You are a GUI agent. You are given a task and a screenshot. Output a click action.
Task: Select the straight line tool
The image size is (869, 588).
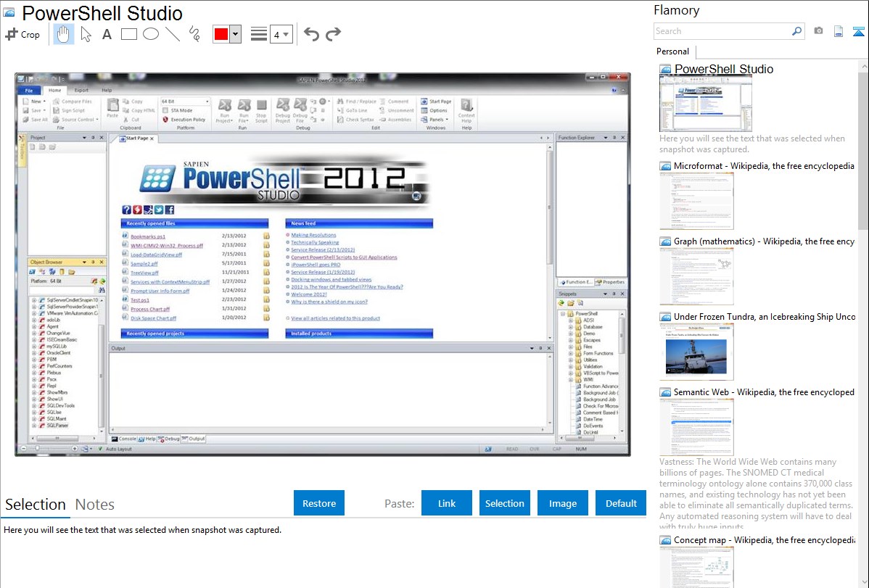point(173,34)
